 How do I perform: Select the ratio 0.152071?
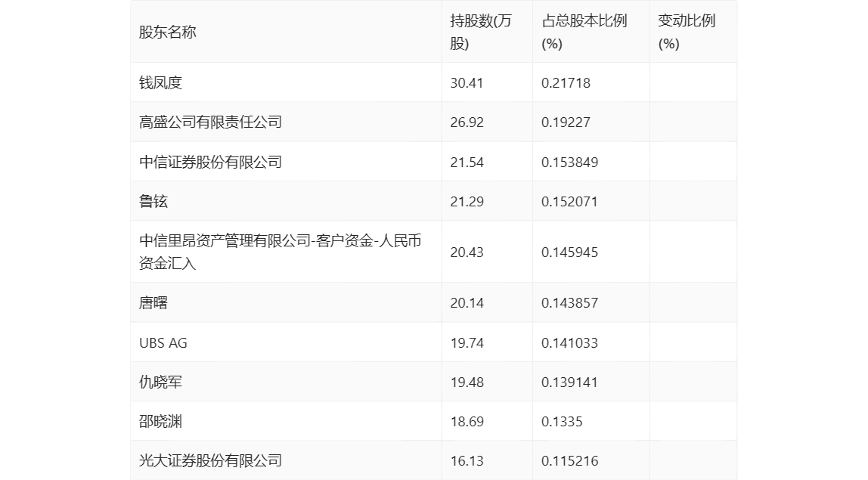click(x=569, y=202)
